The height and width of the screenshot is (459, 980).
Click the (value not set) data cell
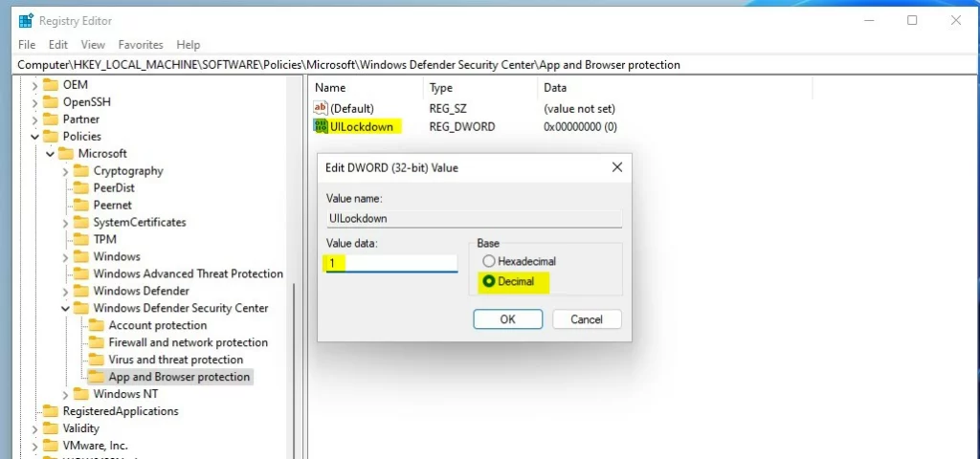(x=580, y=109)
